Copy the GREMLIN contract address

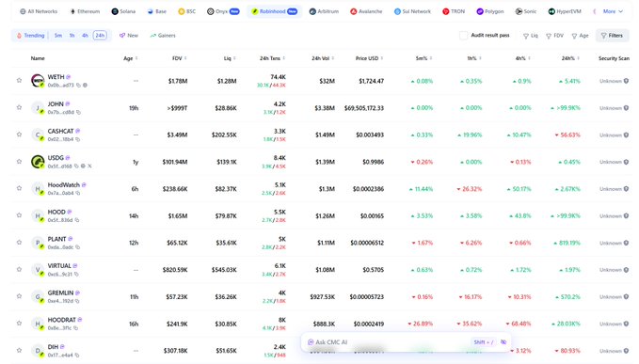(x=77, y=301)
